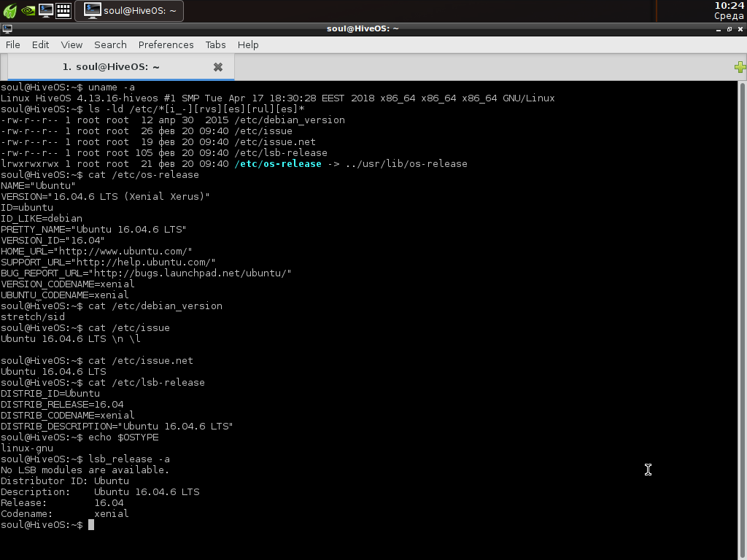Open the Tabs menu
This screenshot has height=560, width=747.
coord(215,44)
